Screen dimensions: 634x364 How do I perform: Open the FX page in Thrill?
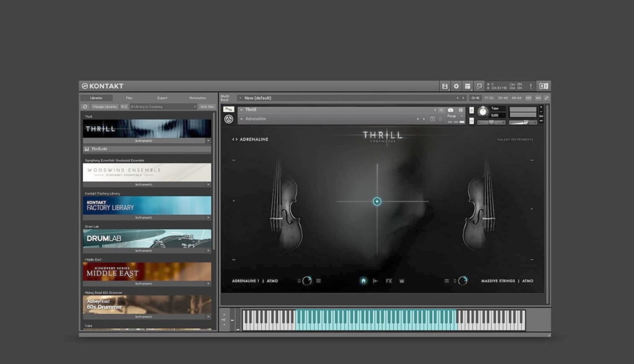[389, 280]
